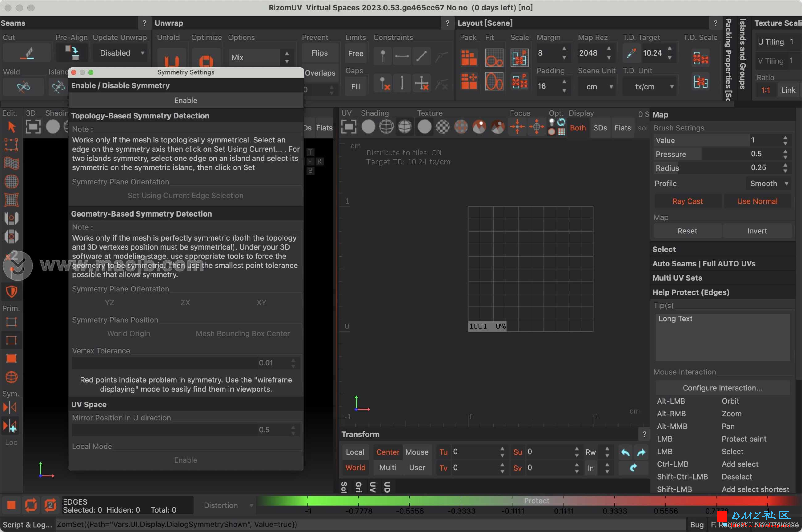Open Script & Log panel

coord(27,525)
